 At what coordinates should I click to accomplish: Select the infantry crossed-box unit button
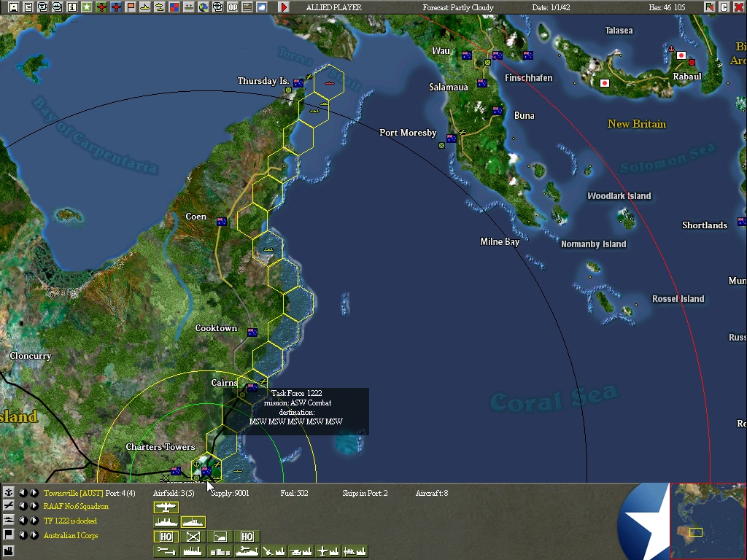[193, 537]
